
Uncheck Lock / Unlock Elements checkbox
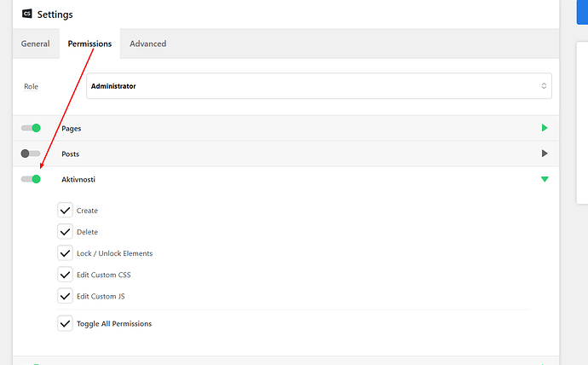point(65,253)
